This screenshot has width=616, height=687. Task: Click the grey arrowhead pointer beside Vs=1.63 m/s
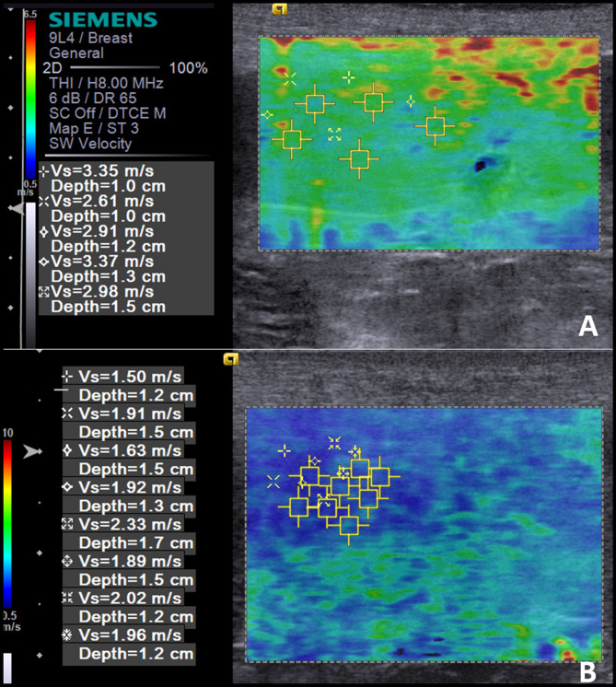coord(32,451)
